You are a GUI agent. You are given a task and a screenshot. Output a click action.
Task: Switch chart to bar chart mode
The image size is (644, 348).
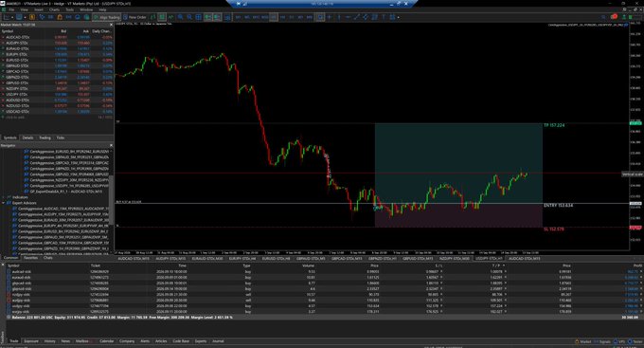(152, 17)
